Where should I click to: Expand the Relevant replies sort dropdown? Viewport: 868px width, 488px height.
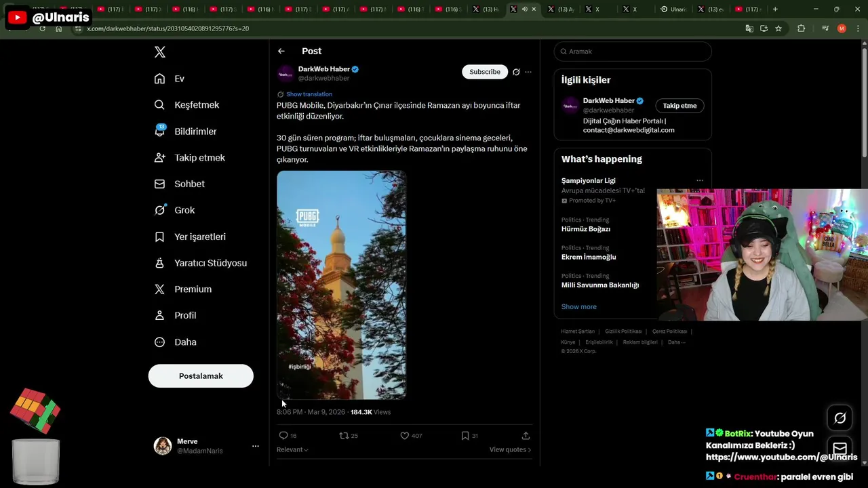point(292,449)
